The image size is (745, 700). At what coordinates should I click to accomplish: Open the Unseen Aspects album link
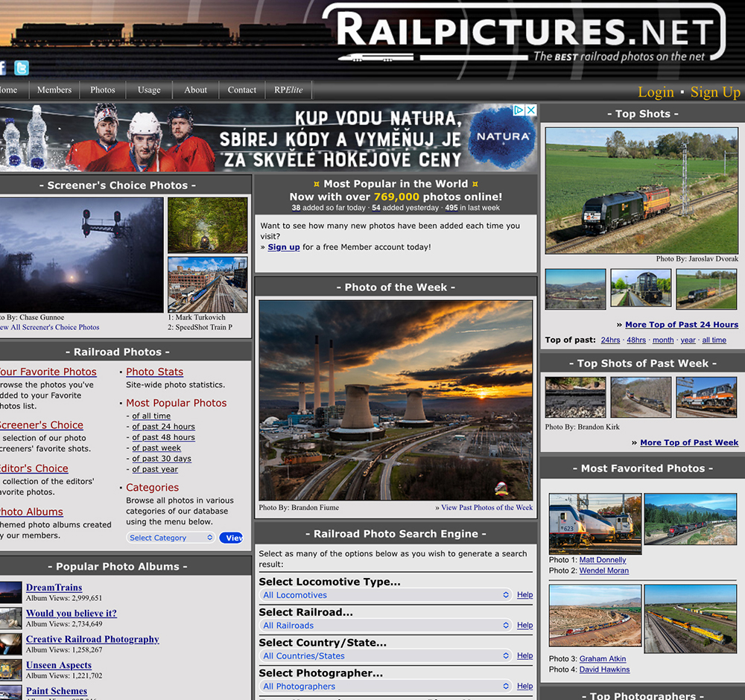(59, 665)
